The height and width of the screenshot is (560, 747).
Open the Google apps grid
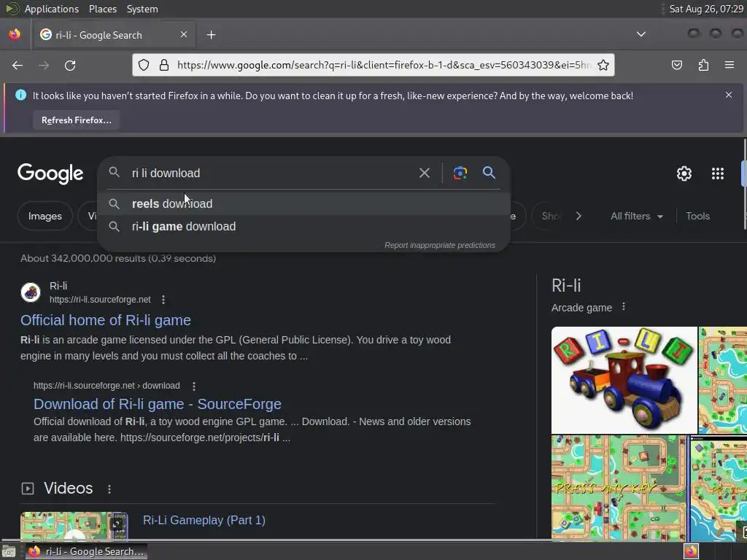tap(718, 174)
